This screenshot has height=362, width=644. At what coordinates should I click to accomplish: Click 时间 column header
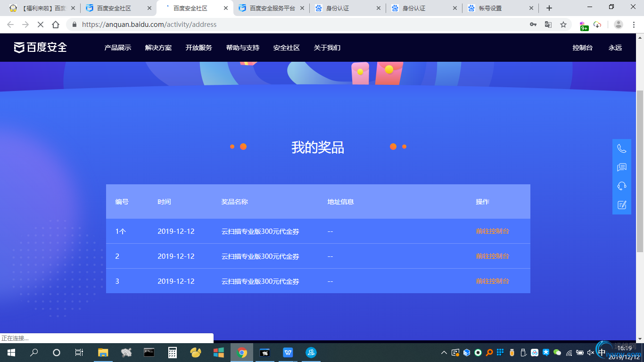164,202
